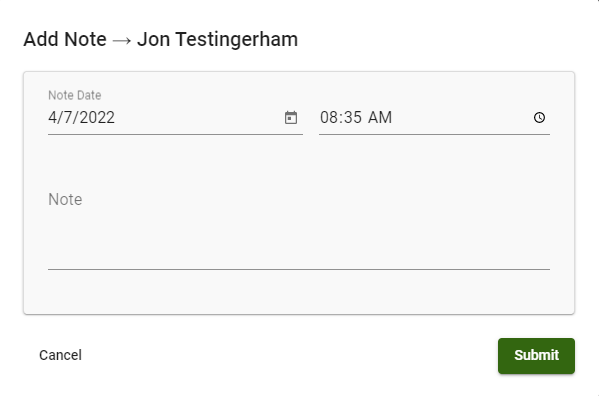
Task: Click empty space in time field before clock icon
Action: pyautogui.click(x=462, y=118)
